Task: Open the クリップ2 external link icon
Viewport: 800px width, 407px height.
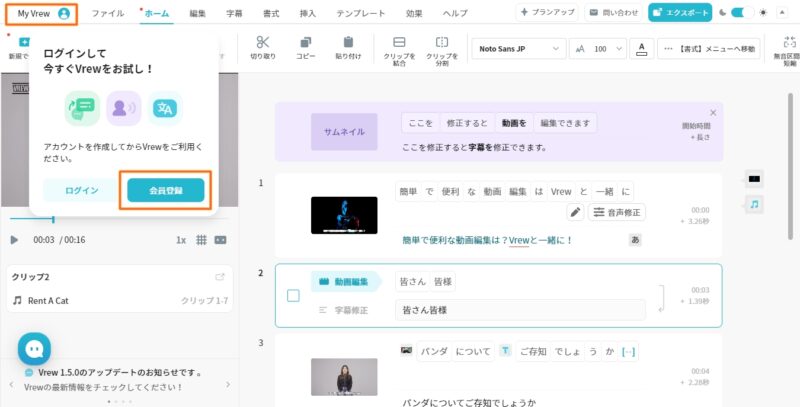Action: click(220, 277)
